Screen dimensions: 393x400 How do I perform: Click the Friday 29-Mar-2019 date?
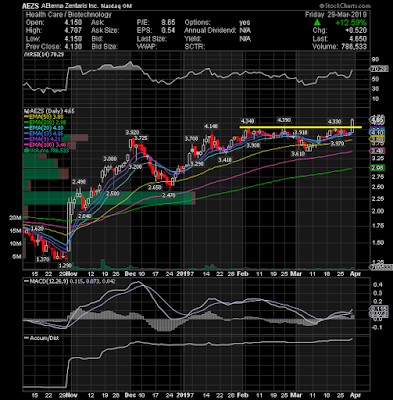pyautogui.click(x=336, y=15)
